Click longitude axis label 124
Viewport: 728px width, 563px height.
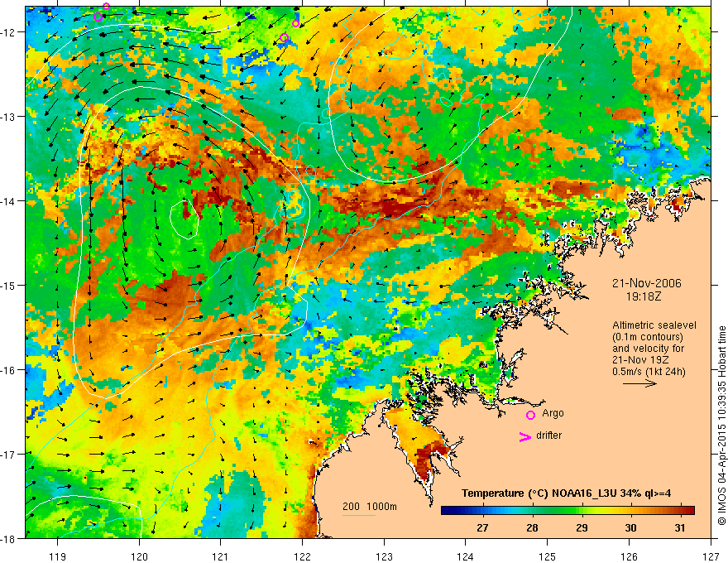tap(466, 556)
